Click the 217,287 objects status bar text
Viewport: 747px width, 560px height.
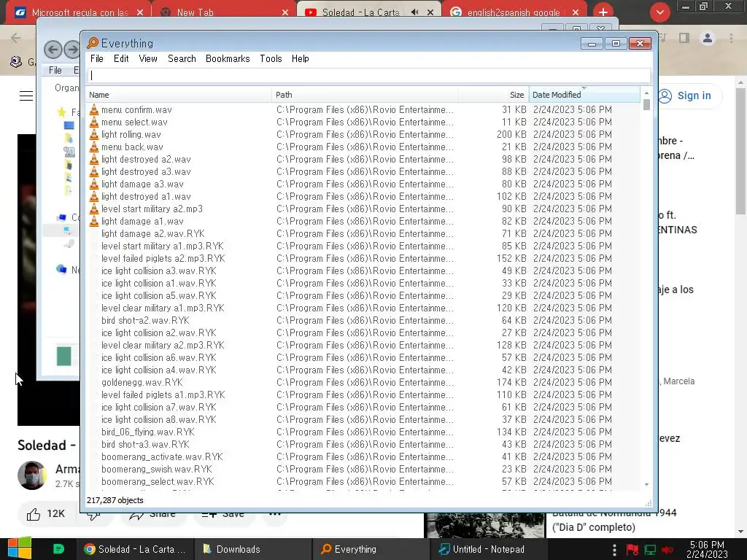pos(115,500)
